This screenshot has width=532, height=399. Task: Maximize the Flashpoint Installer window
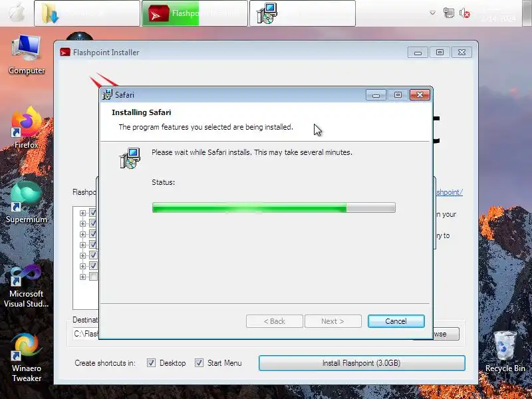pyautogui.click(x=440, y=53)
